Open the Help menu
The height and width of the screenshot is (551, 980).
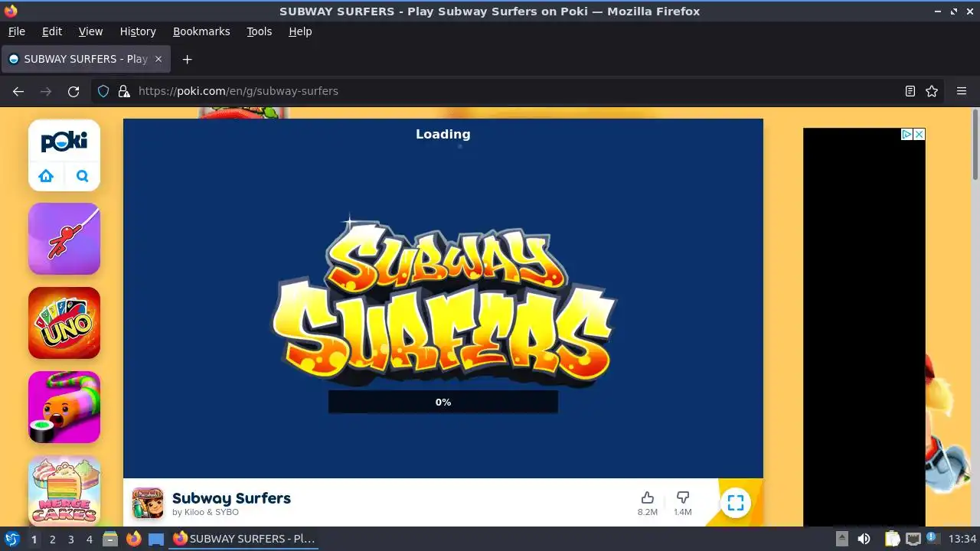tap(300, 31)
